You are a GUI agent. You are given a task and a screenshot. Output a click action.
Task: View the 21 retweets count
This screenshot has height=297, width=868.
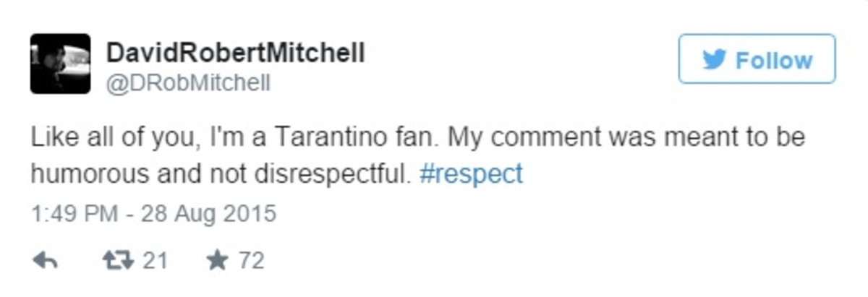(x=154, y=260)
